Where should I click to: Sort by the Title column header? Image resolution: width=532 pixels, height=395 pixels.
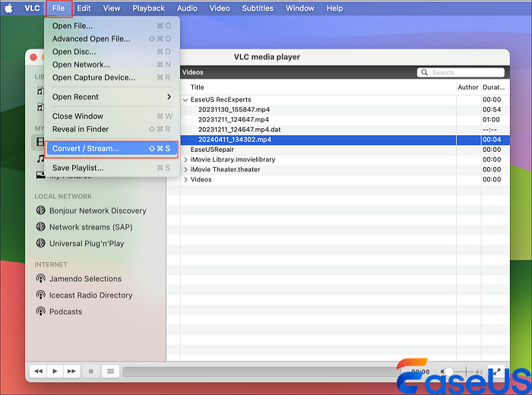197,87
